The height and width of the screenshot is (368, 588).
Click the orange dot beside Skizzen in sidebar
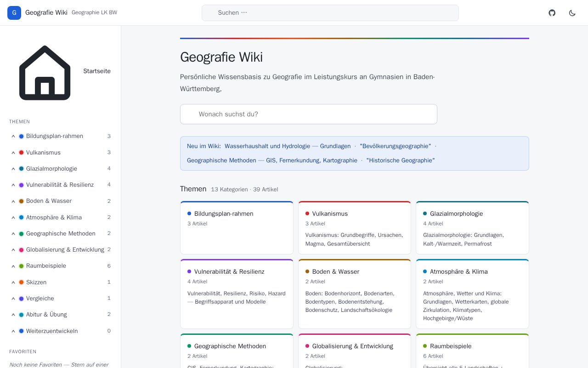(x=21, y=282)
